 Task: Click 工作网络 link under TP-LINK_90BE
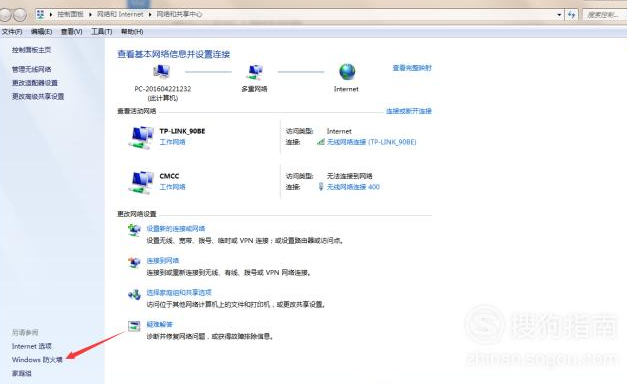172,142
